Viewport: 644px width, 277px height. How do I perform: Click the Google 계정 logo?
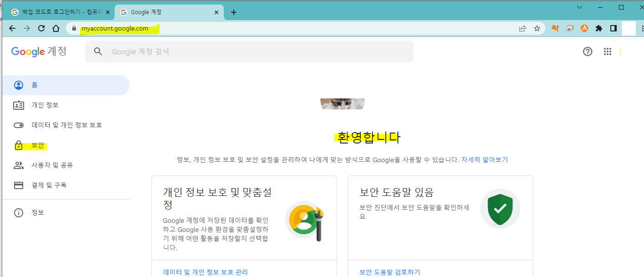tap(39, 51)
